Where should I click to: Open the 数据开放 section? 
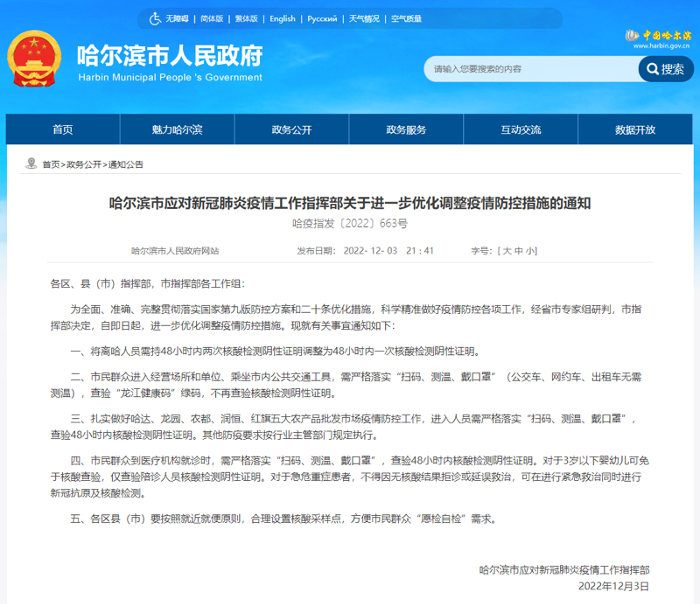(x=635, y=129)
